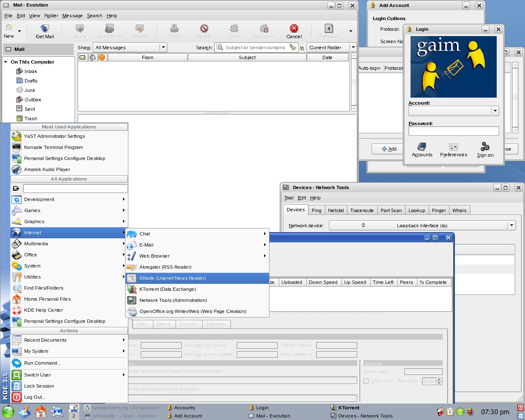
Task: Open the Folder menu in Evolution
Action: pyautogui.click(x=51, y=16)
